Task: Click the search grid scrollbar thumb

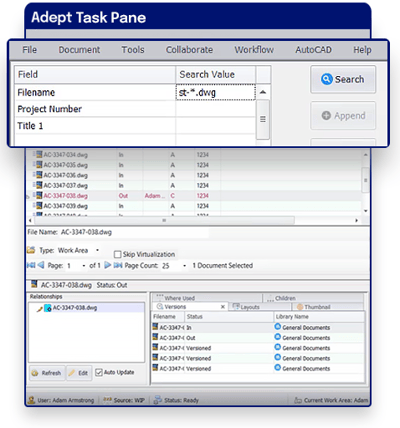Action: [263, 119]
